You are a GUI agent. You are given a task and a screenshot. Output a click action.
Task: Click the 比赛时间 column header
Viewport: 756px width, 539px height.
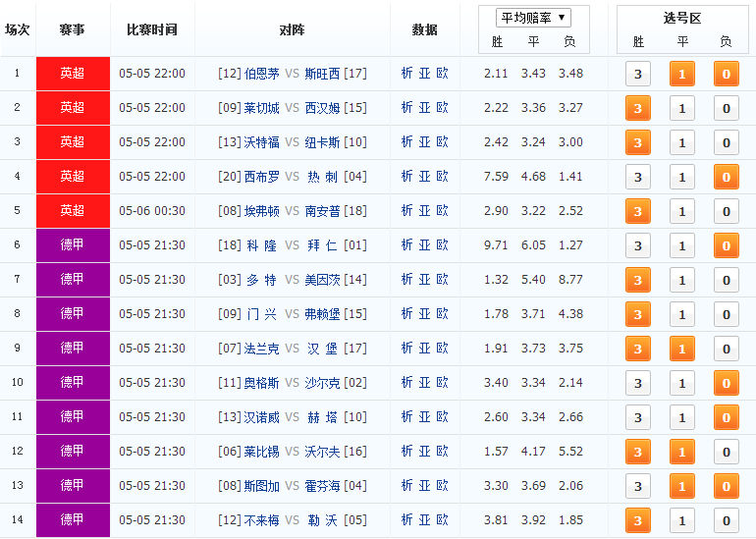coord(152,29)
